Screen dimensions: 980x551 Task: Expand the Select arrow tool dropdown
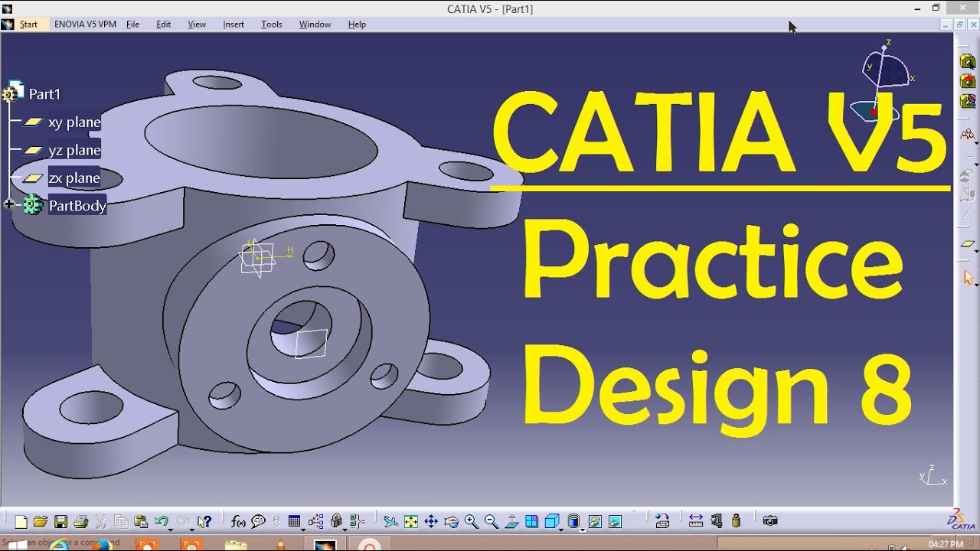976,283
